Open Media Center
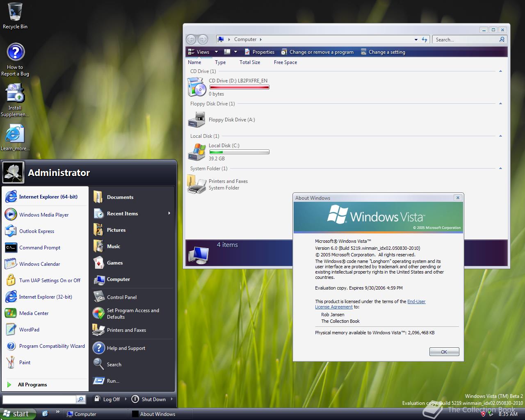Image resolution: width=525 pixels, height=420 pixels. coord(45,313)
